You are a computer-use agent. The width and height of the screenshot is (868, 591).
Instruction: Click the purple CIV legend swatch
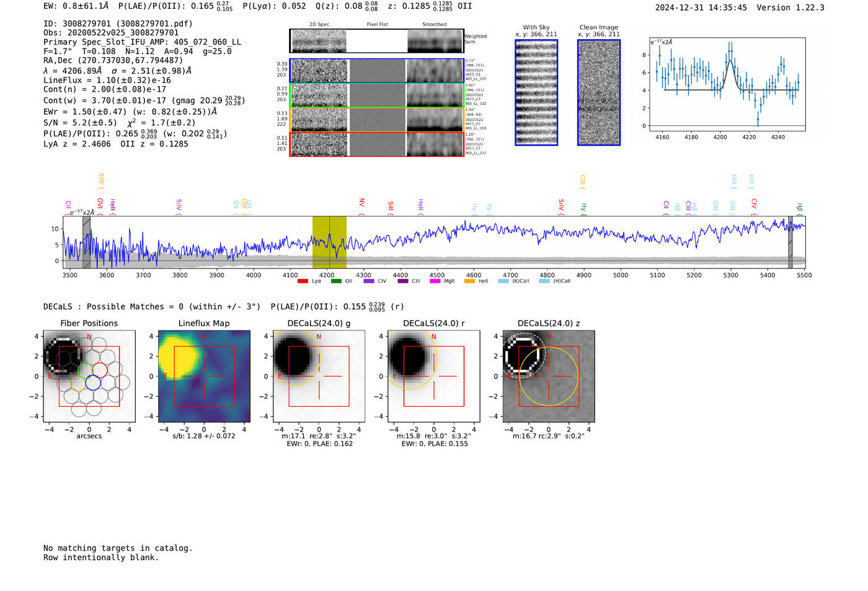tap(369, 281)
